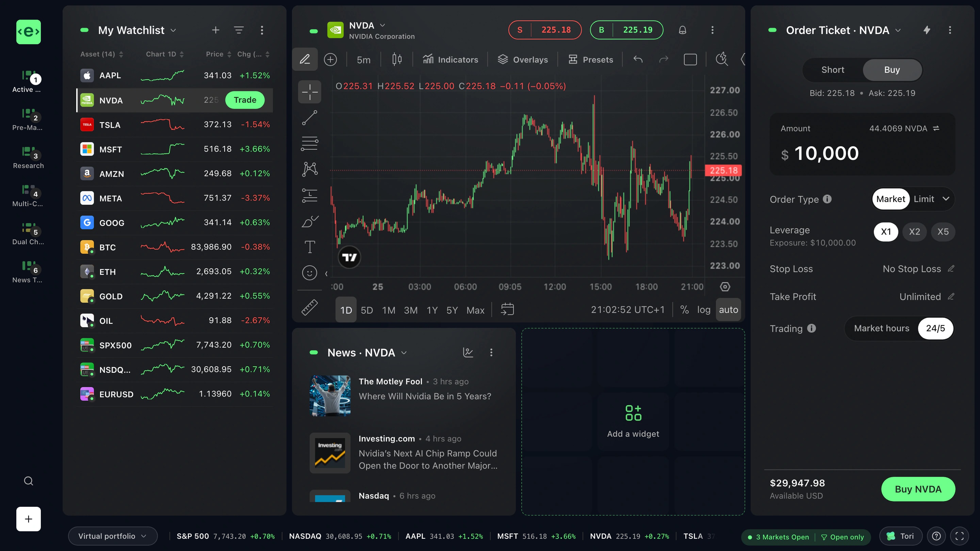980x551 pixels.
Task: Open the Virtual portfolio selector
Action: pyautogui.click(x=113, y=536)
